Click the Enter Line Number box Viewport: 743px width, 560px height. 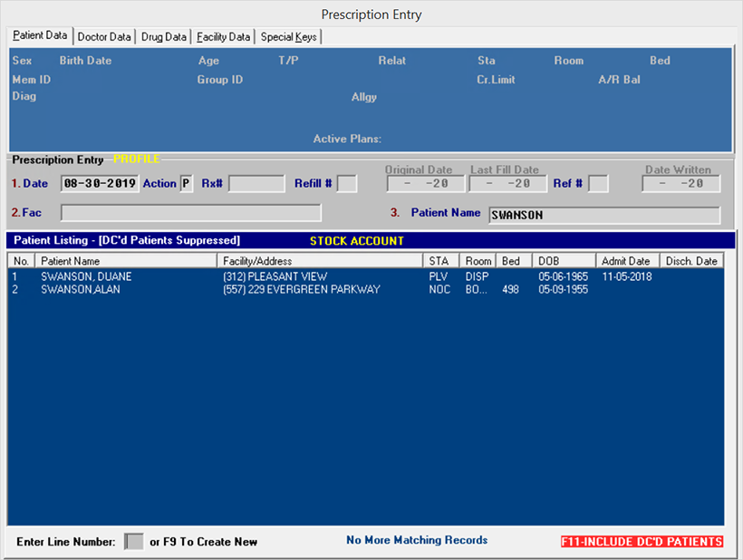(x=133, y=541)
